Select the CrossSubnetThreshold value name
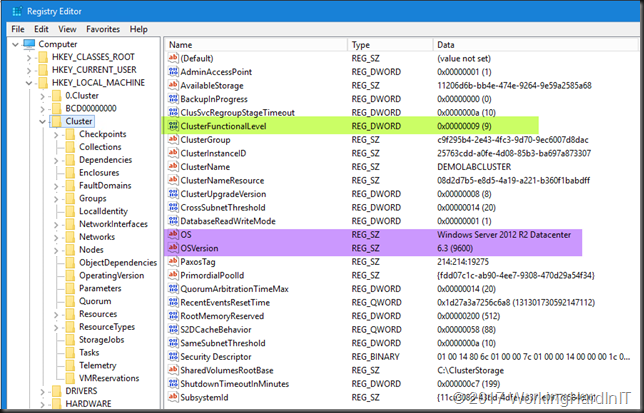 pos(223,208)
